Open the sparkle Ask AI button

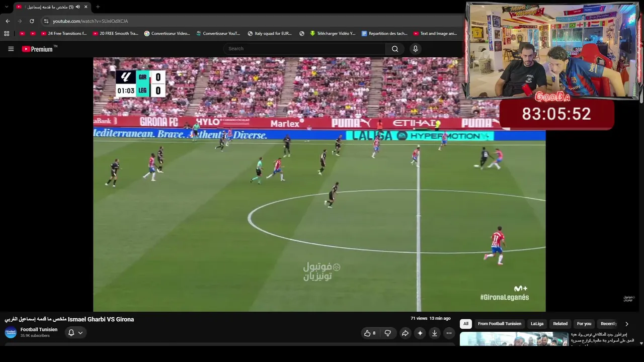[x=420, y=333]
